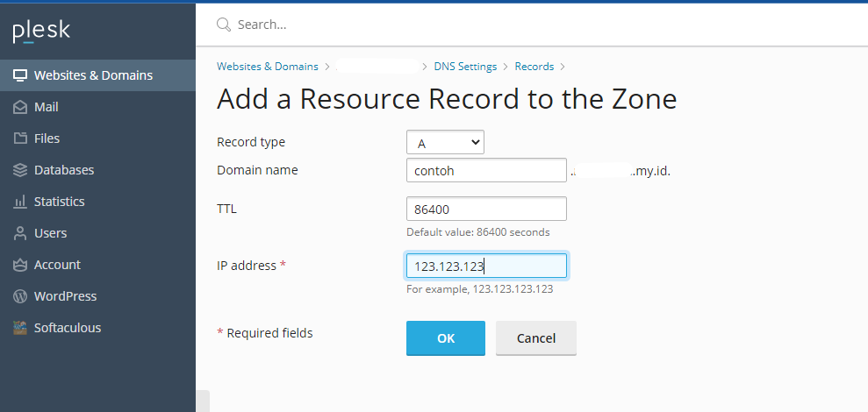The width and height of the screenshot is (868, 412).
Task: Follow the Records breadcrumb link
Action: click(534, 67)
